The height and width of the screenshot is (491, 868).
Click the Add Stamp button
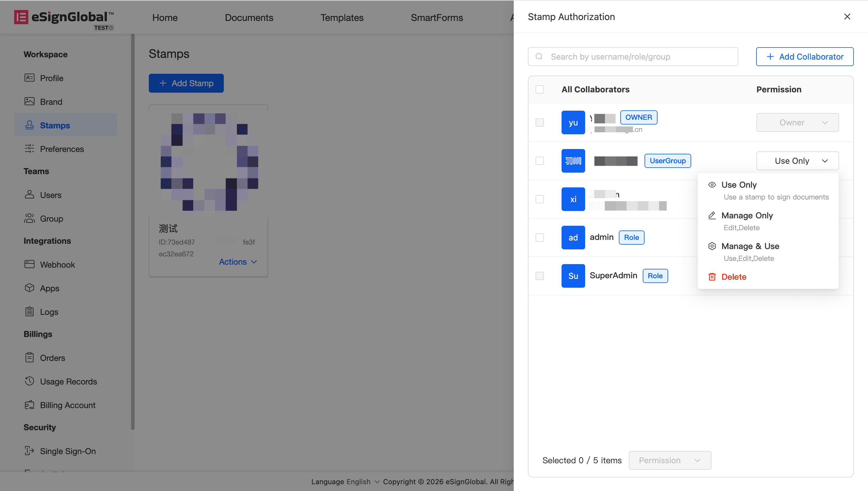tap(186, 83)
